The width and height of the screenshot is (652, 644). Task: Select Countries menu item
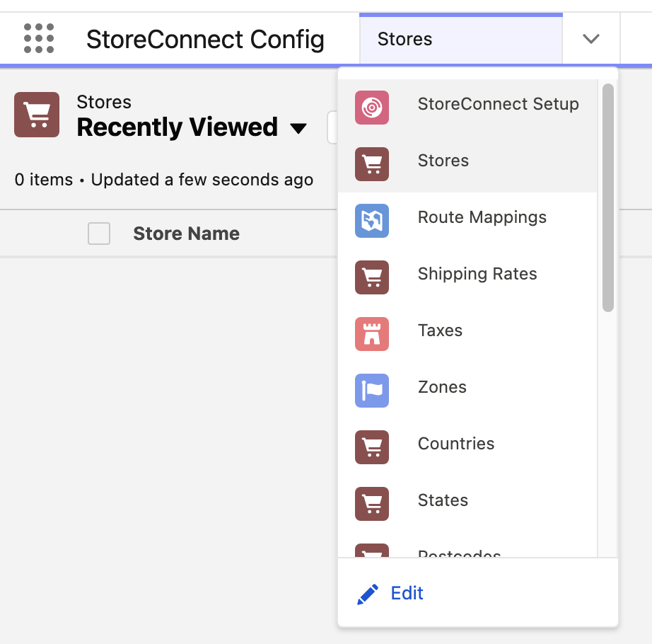(467, 447)
